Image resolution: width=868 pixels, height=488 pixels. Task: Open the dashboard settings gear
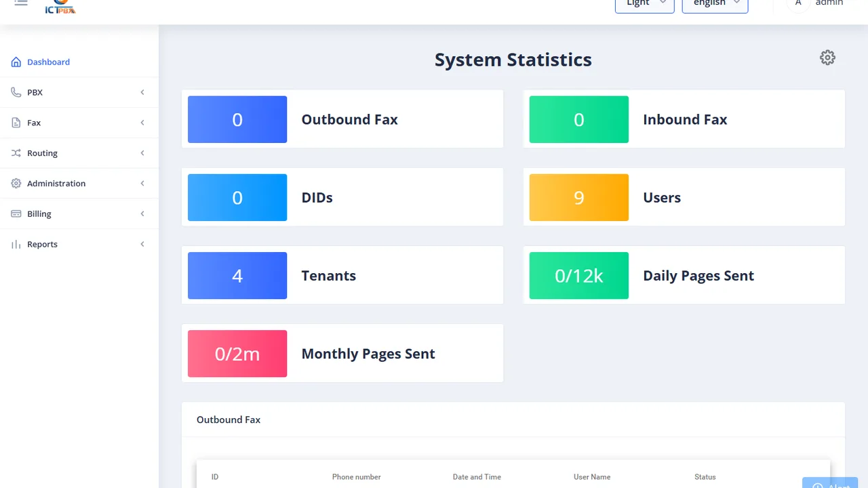pos(827,58)
